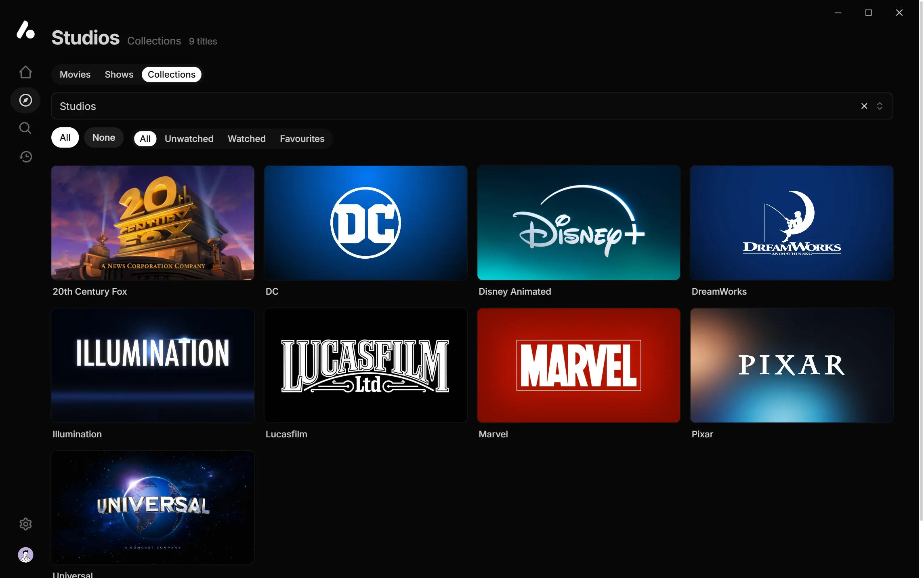Go to Home in sidebar
The height and width of the screenshot is (578, 924).
(x=25, y=72)
